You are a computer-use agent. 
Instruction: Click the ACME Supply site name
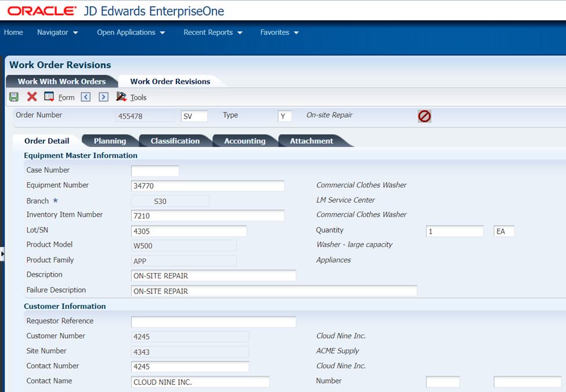[x=338, y=351]
